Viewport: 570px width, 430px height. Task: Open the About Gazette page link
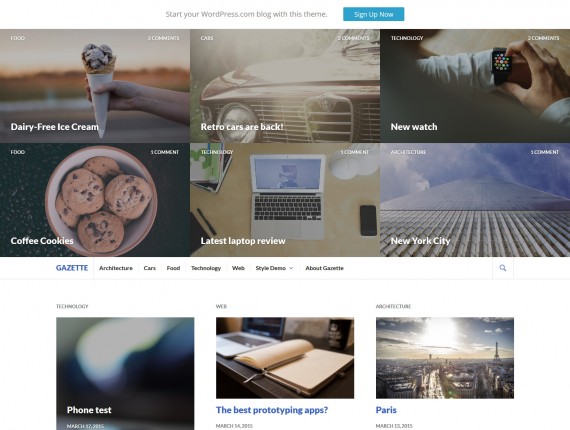(x=324, y=268)
